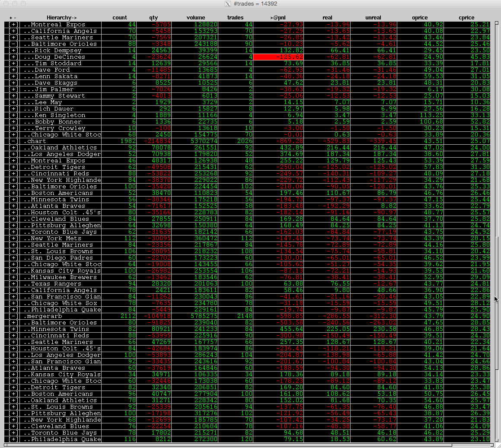Click the .mergerarb qty value -104918
Image resolution: width=501 pixels, height=448 pixels.
coord(157,316)
